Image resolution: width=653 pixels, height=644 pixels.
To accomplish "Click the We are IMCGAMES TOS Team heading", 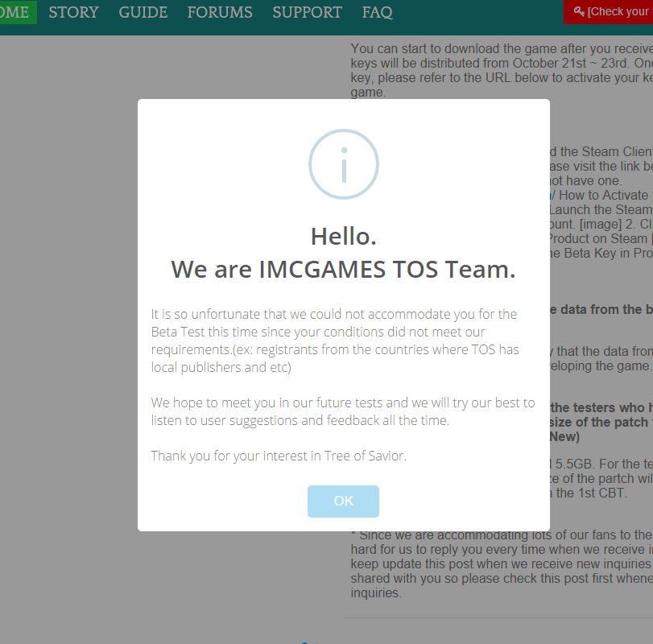I will click(344, 269).
